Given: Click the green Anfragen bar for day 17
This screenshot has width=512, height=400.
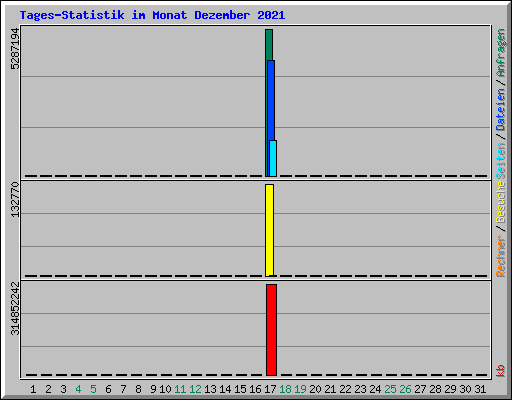Looking at the screenshot, I should pos(269,45).
